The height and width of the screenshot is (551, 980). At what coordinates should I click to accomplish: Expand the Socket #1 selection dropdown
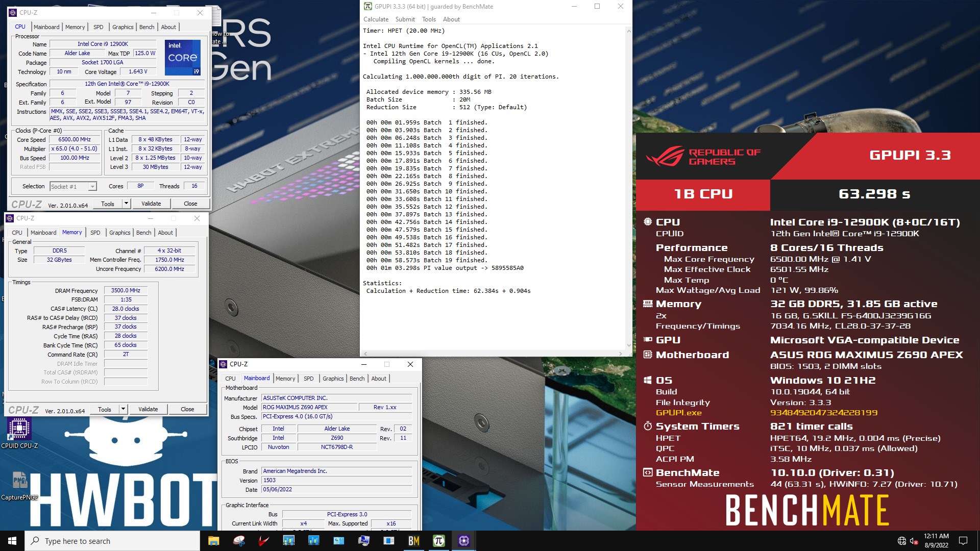click(92, 187)
